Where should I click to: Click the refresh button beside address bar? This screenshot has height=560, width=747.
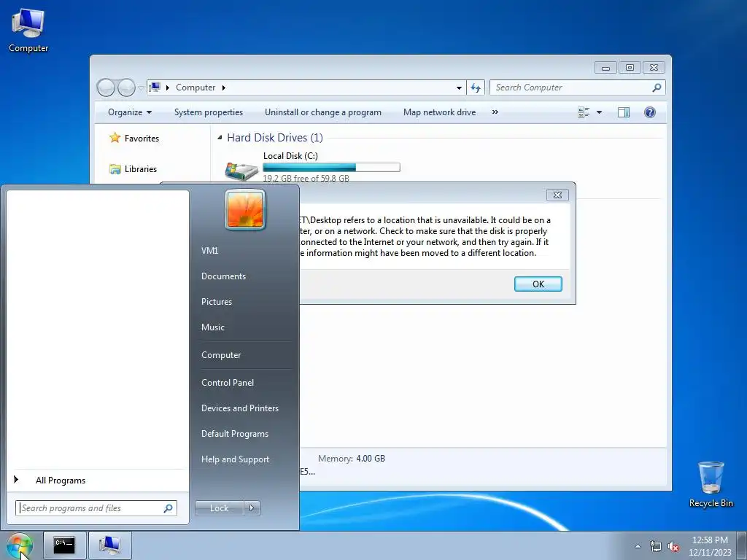(476, 87)
